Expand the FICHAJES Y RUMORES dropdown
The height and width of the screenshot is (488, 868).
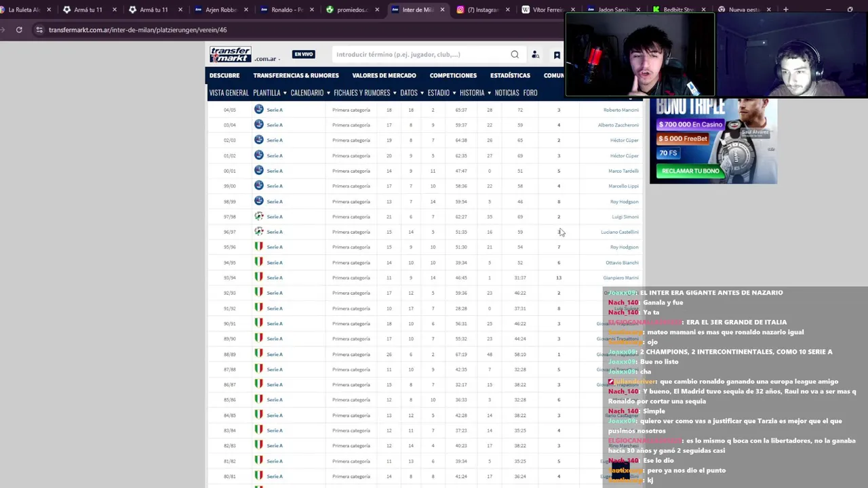tap(365, 93)
